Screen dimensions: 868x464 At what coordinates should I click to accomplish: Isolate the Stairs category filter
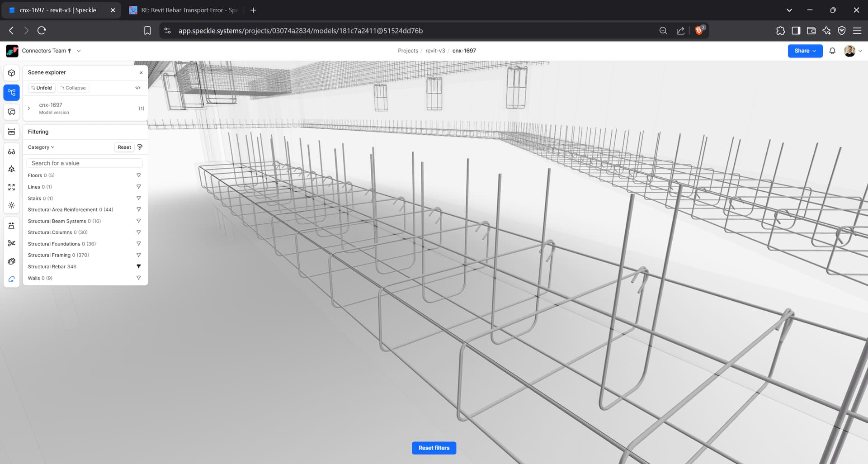[x=139, y=198]
